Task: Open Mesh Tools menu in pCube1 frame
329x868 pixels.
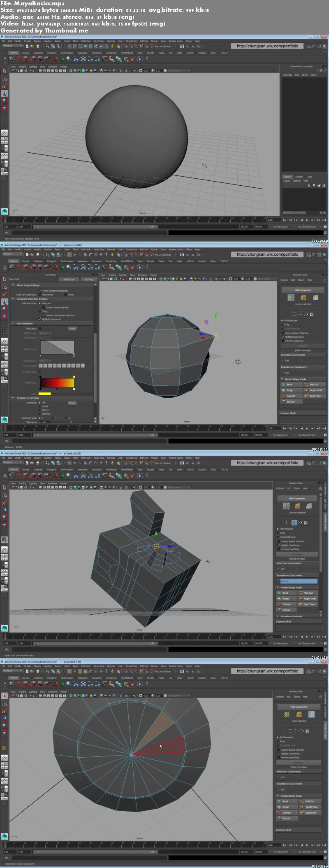Action: (99, 458)
